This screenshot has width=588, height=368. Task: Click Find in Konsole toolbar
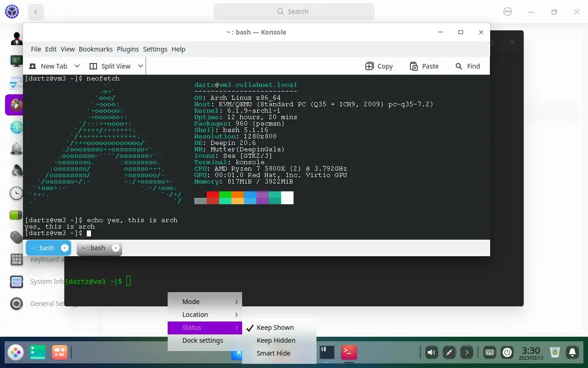tap(468, 66)
